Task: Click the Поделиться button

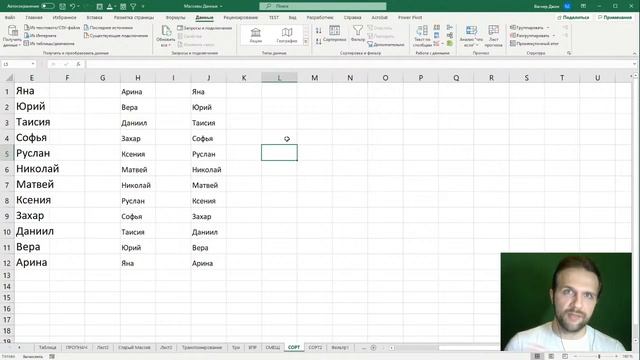Action: pyautogui.click(x=573, y=18)
